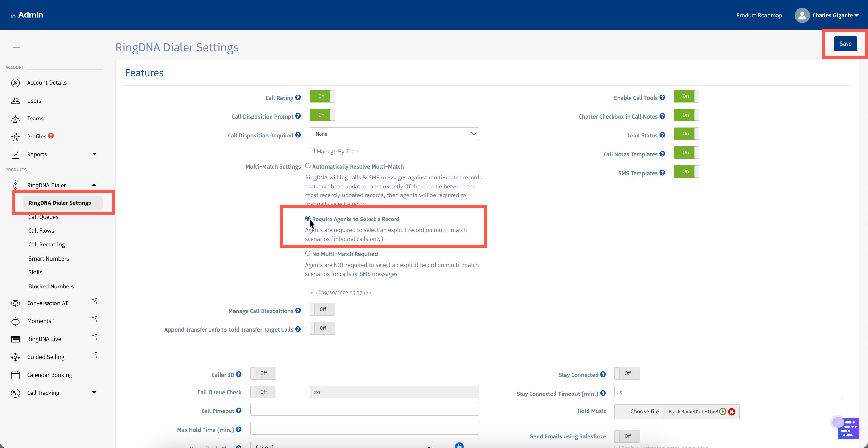
Task: Click the Profiles warning alert icon
Action: pos(51,136)
